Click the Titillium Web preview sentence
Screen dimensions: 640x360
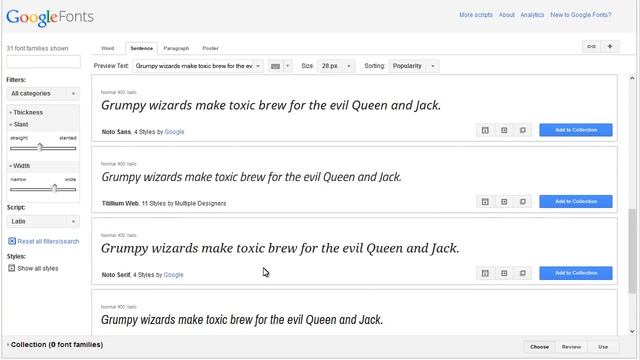[251, 177]
